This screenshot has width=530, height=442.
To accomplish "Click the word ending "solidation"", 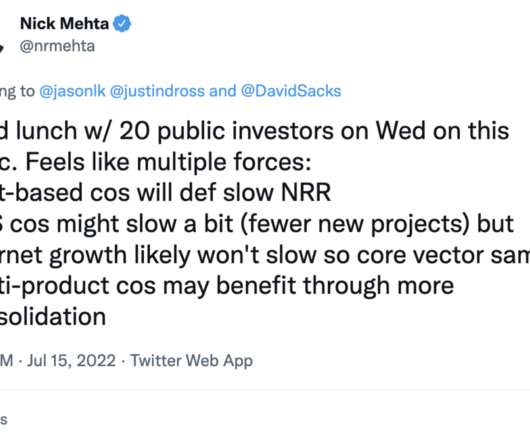I will (x=53, y=317).
